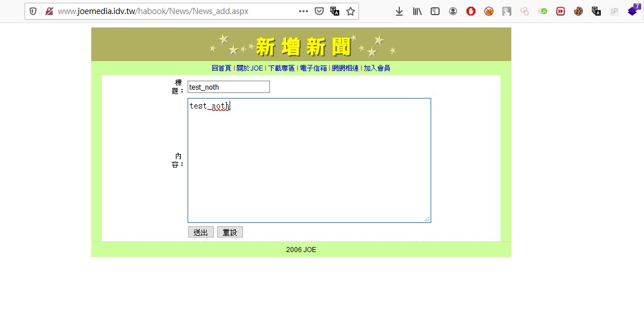This screenshot has width=644, height=326.
Task: Click the gray touch pointer extension icon
Action: [x=507, y=12]
